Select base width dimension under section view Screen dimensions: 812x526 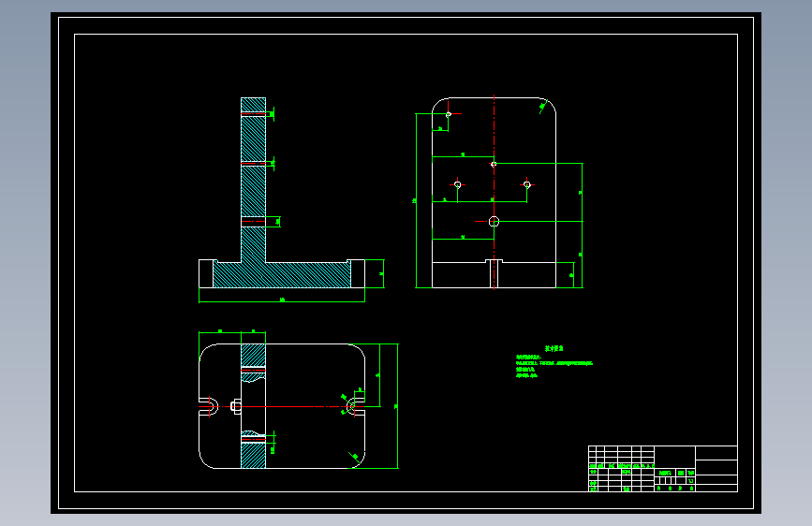coord(282,300)
